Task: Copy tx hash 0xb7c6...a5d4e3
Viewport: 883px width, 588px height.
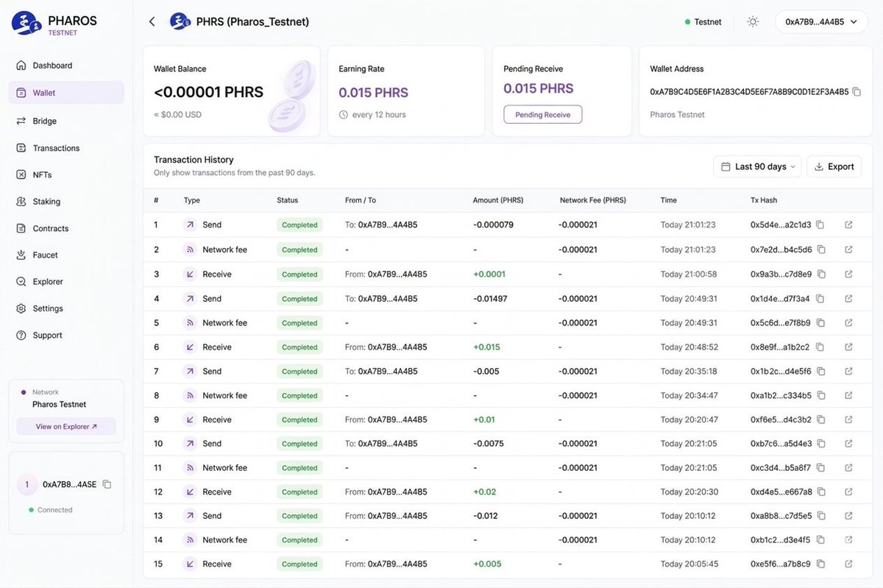Action: point(821,444)
